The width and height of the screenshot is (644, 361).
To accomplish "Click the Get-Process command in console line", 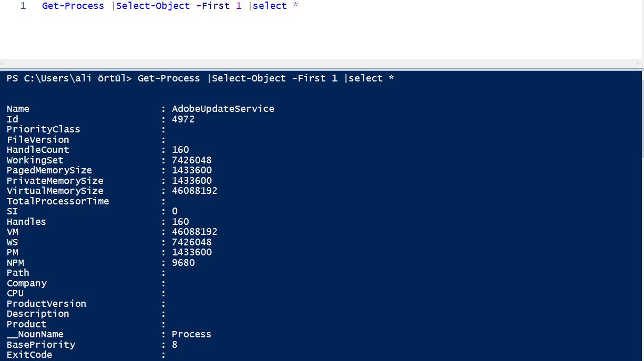I will pos(169,78).
